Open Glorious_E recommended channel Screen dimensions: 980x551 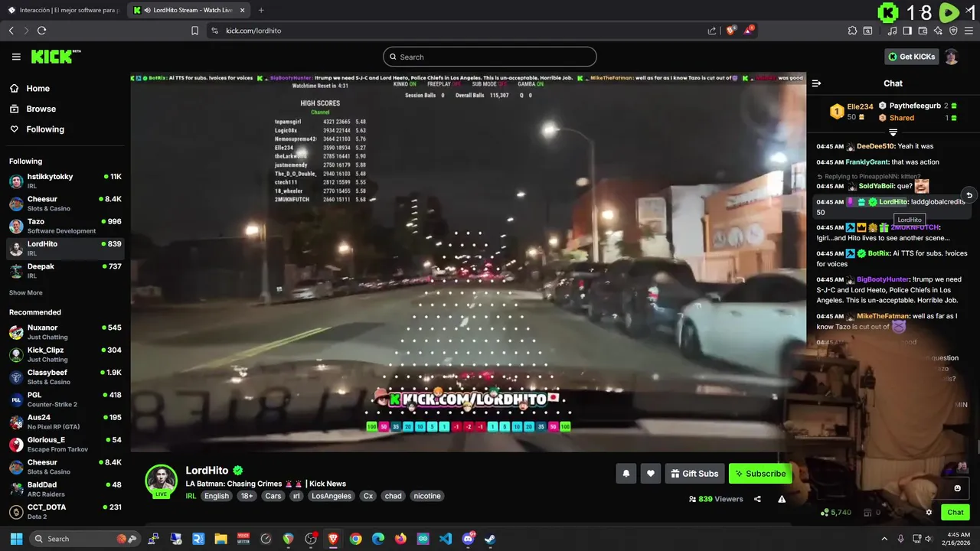(65, 444)
